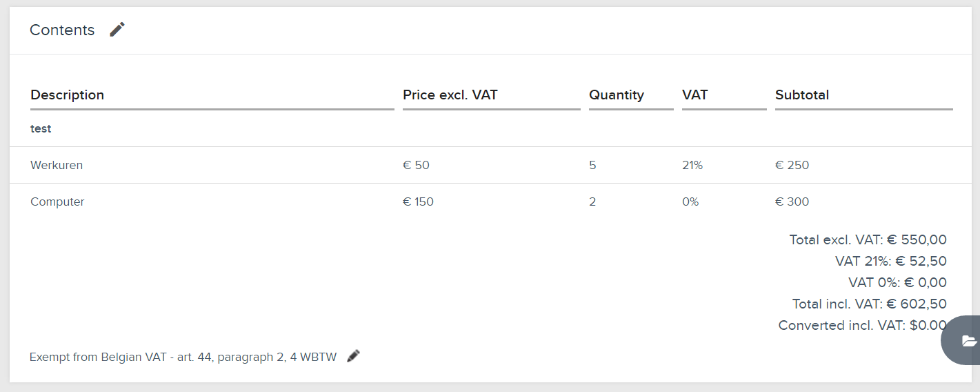The width and height of the screenshot is (980, 392).
Task: Click the pencil icon next to Contents
Action: click(117, 30)
